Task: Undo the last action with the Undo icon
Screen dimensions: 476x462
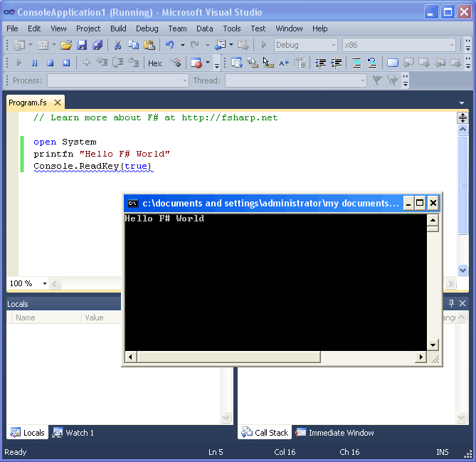Action: pyautogui.click(x=170, y=46)
